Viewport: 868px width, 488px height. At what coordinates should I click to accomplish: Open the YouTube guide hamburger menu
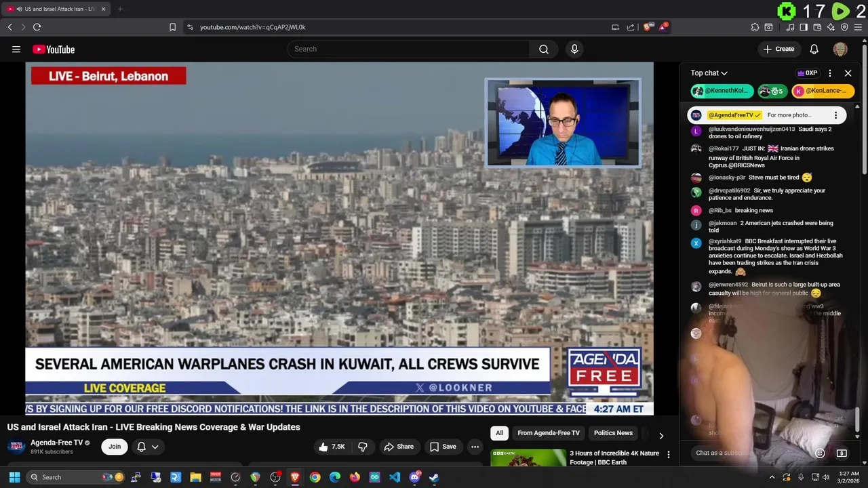pos(16,49)
